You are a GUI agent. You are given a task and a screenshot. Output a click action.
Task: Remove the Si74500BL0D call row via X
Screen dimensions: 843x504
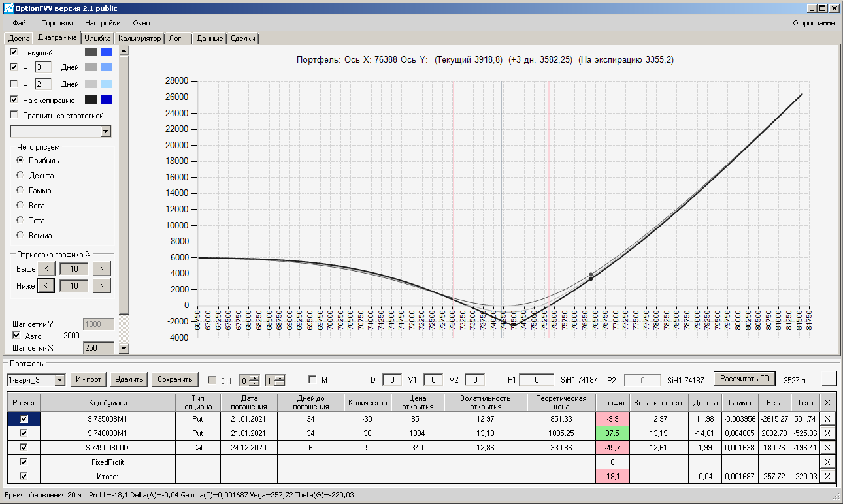[x=828, y=447]
